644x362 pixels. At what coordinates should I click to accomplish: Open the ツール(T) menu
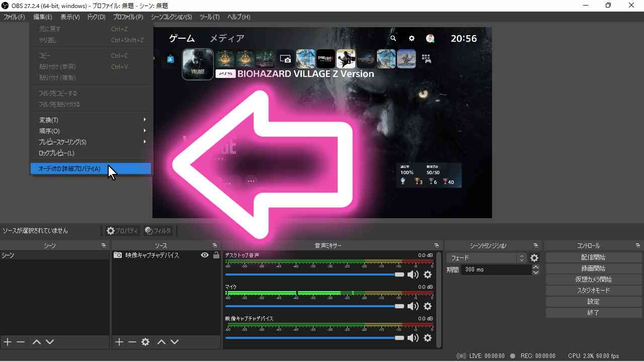click(209, 17)
